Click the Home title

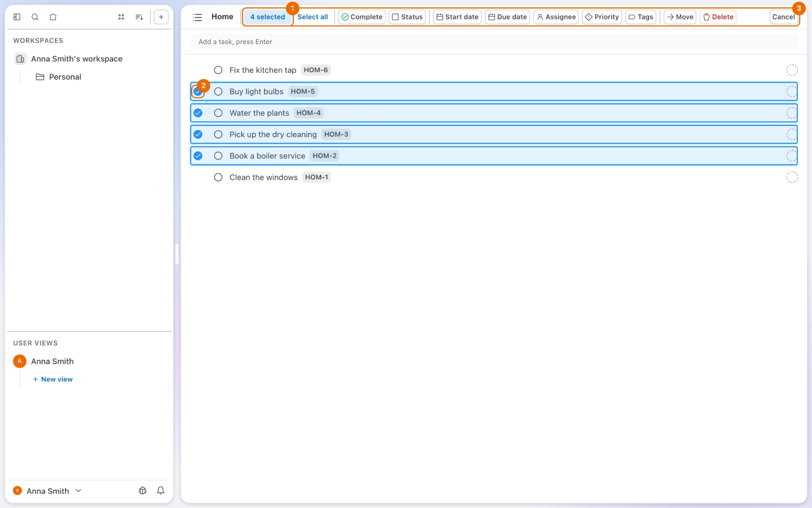(x=222, y=17)
